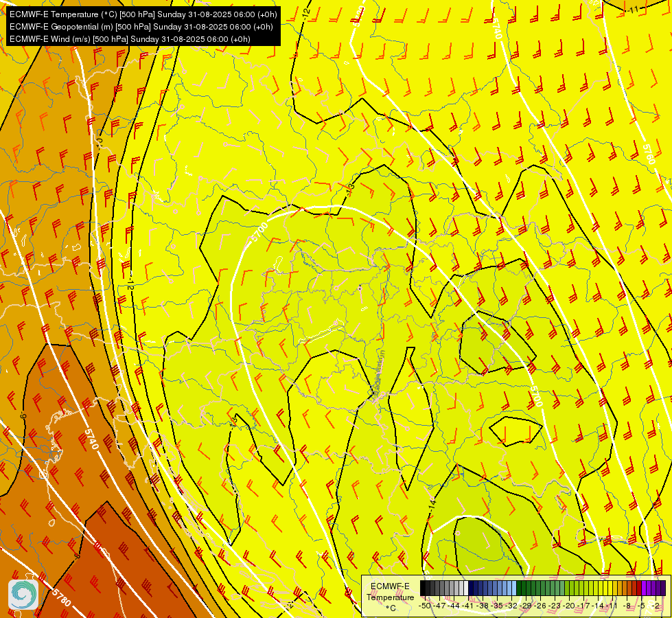This screenshot has width=672, height=618.
Task: Click the -20 legend scale value
Action: click(570, 605)
